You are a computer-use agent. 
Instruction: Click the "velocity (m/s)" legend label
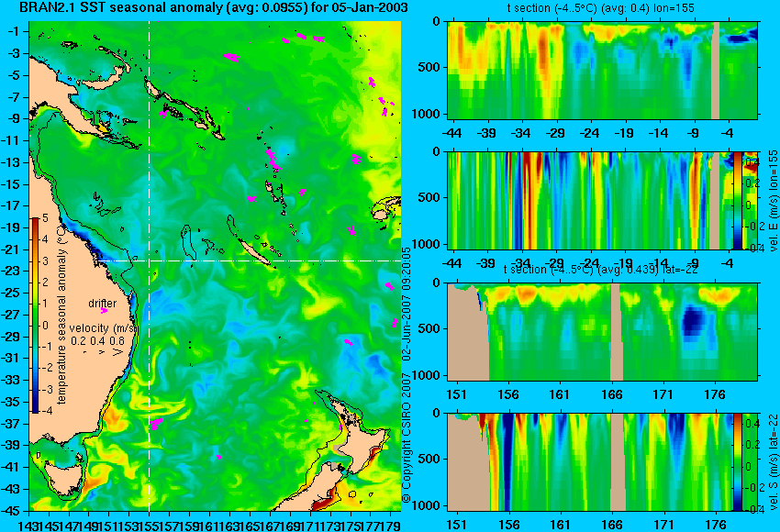click(x=103, y=328)
